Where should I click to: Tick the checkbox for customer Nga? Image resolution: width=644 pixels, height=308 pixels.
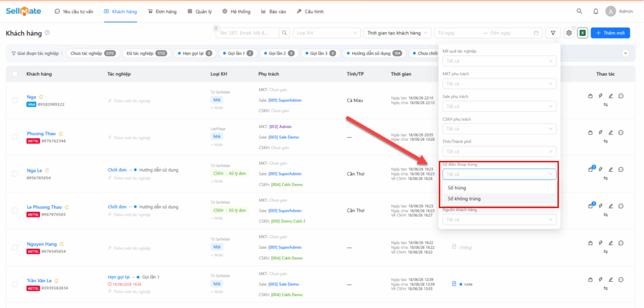click(x=15, y=100)
